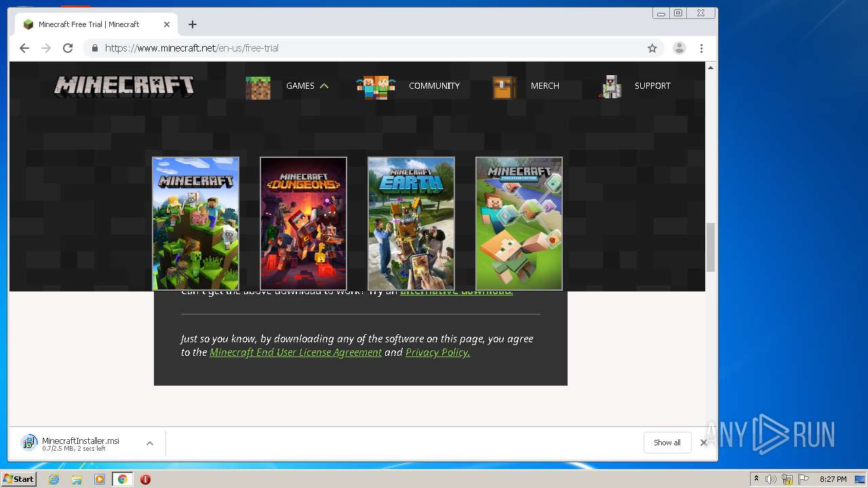
Task: Open the Merch menu item
Action: click(545, 86)
